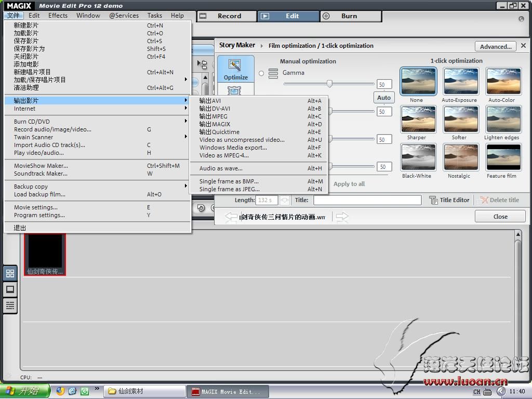Expand the Burn CD/DVD submenu
The image size is (532, 399).
[x=97, y=122]
